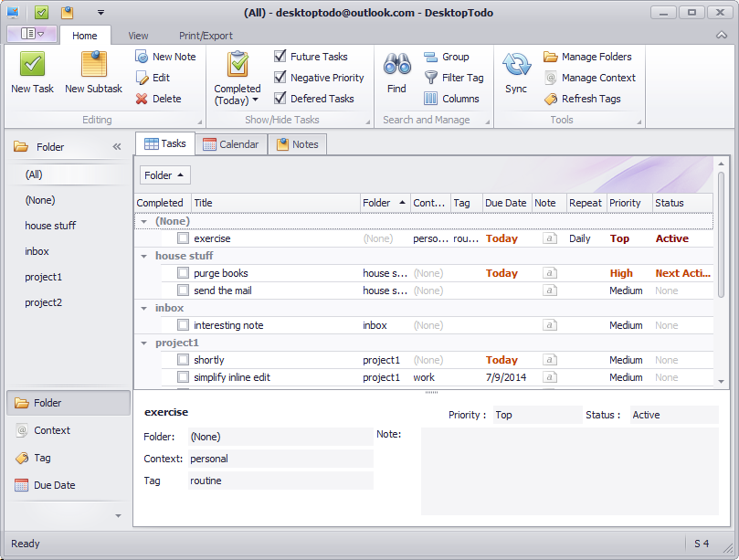Switch to the Calendar tab
This screenshot has height=560, width=739.
click(231, 144)
